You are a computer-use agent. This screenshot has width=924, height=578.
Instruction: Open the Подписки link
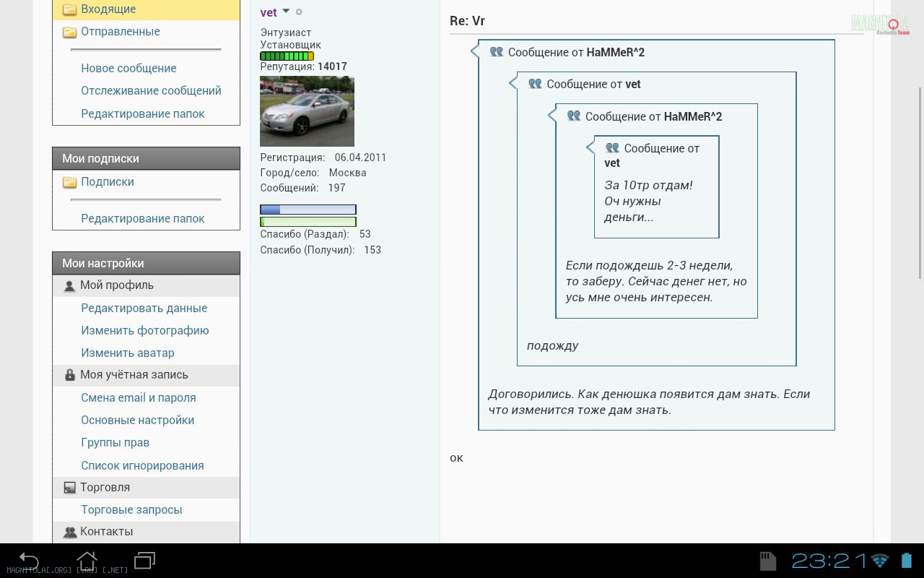pos(108,182)
